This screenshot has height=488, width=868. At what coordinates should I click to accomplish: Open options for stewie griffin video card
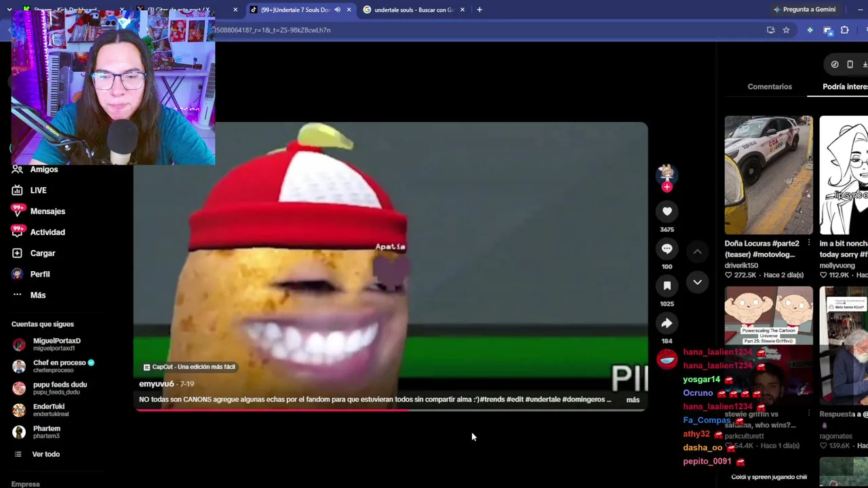click(x=808, y=413)
